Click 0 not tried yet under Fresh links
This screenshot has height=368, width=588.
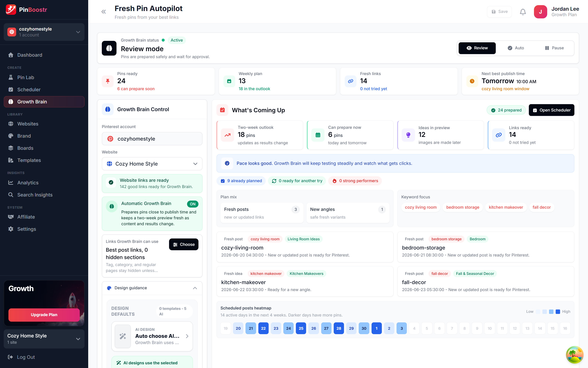pos(373,89)
